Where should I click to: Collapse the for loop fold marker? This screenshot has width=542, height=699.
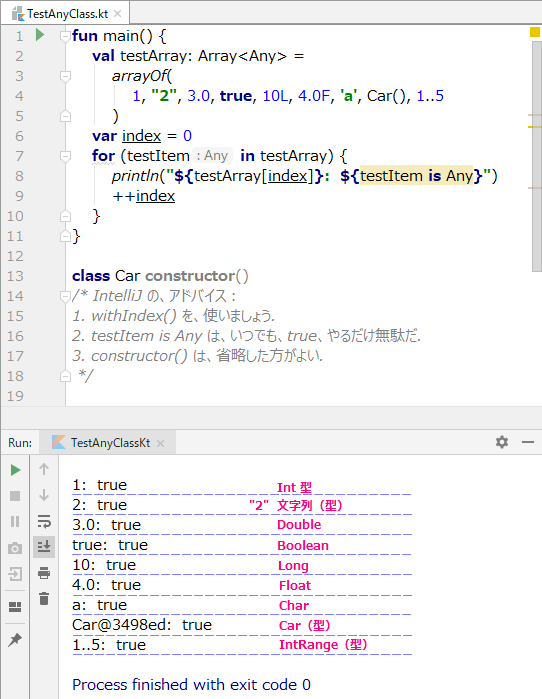point(66,156)
